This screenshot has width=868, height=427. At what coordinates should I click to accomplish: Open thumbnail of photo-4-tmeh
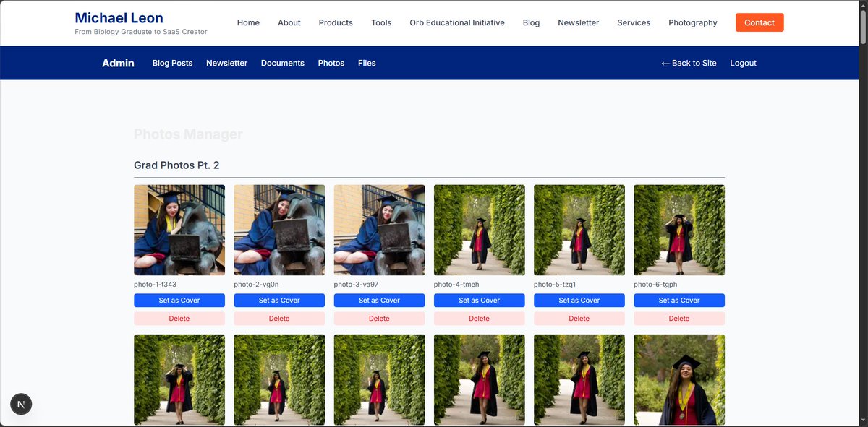[x=480, y=230]
